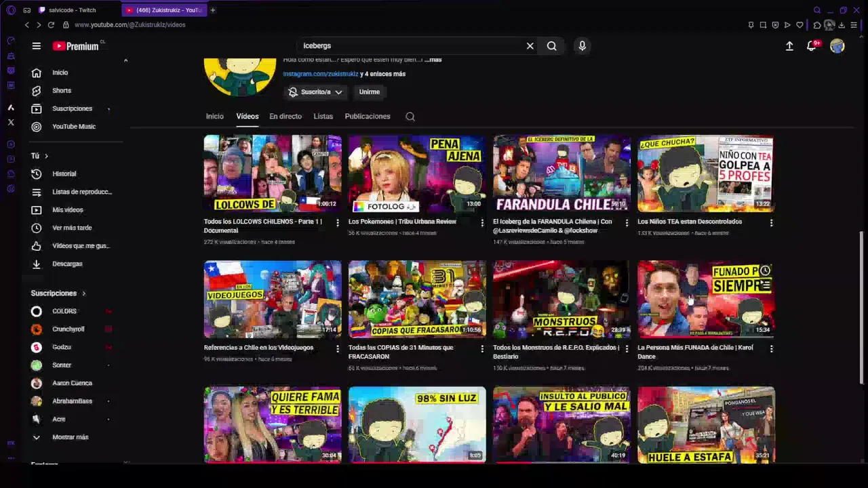Open YouTube Music from the sidebar

(x=74, y=127)
